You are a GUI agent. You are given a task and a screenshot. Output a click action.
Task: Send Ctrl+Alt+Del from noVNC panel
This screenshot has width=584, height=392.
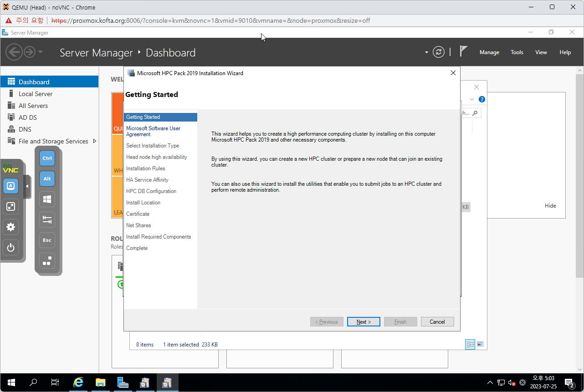coord(47,261)
